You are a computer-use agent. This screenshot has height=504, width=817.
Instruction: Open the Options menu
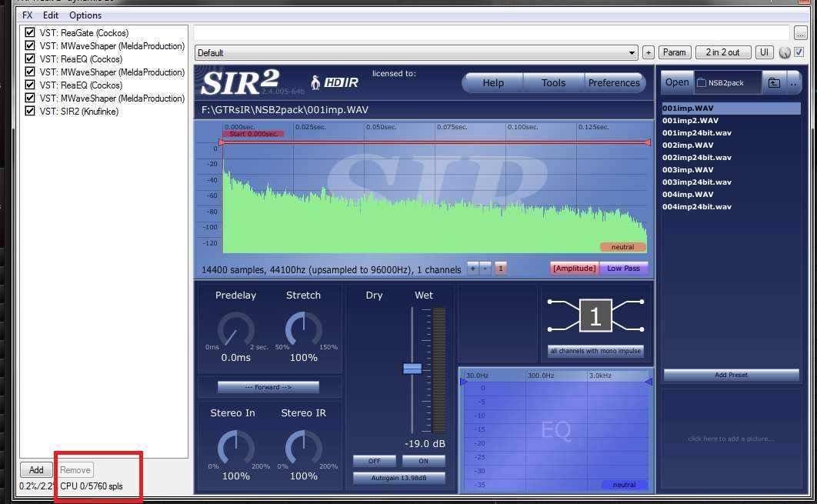(85, 15)
